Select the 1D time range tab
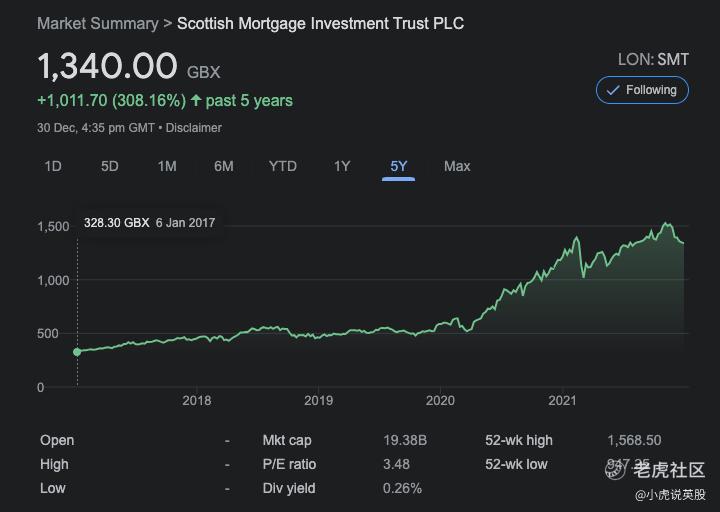Viewport: 720px width, 512px height. click(53, 166)
